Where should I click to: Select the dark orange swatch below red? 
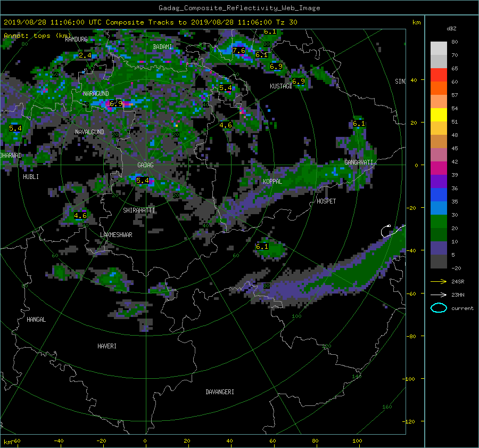439,88
